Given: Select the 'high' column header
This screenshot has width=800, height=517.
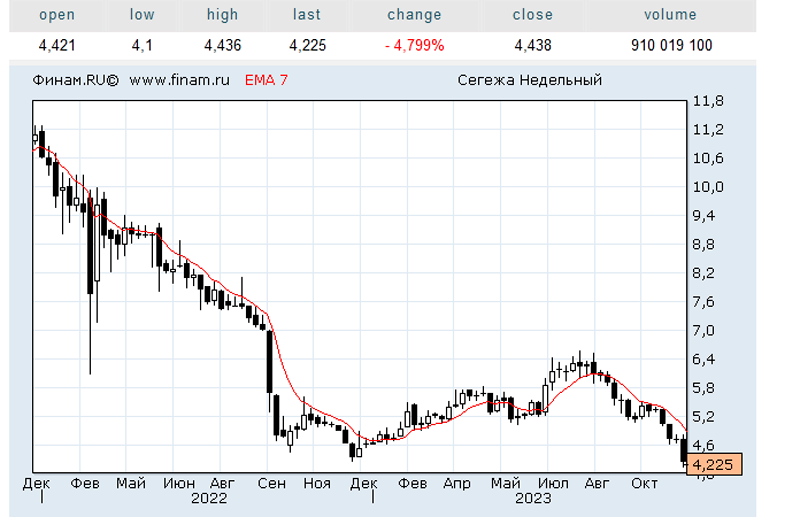Looking at the screenshot, I should 222,15.
